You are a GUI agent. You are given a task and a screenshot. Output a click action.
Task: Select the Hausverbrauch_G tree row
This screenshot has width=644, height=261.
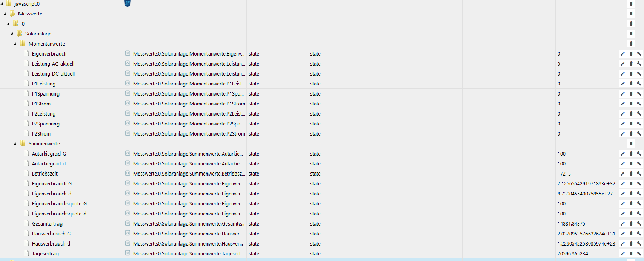coord(51,234)
